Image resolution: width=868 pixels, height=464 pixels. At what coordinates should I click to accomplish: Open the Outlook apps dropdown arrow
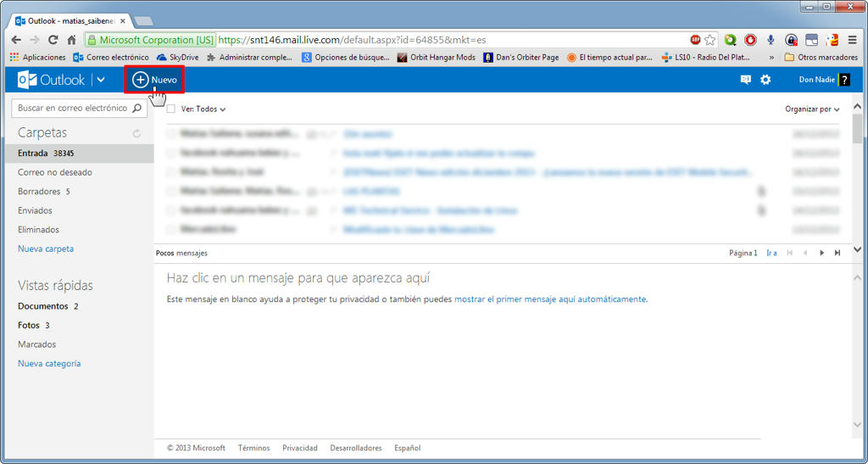click(101, 80)
